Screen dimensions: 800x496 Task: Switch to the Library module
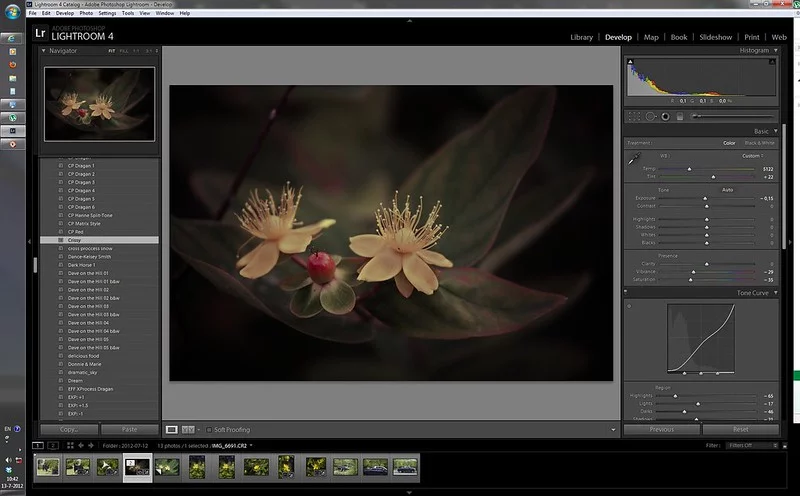[x=581, y=37]
